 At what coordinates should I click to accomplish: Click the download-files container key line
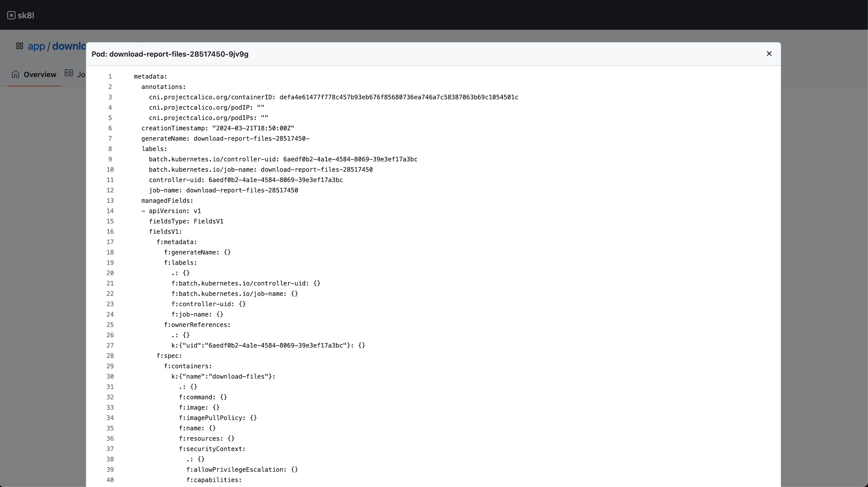[223, 376]
